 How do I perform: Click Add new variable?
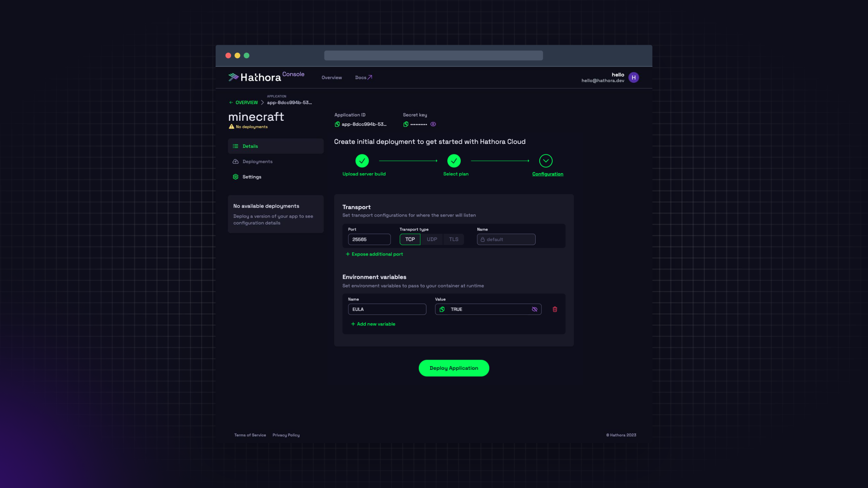pyautogui.click(x=373, y=324)
